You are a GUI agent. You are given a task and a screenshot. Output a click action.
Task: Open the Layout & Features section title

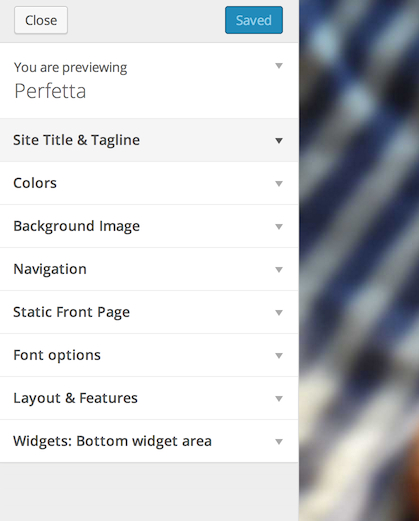(75, 398)
